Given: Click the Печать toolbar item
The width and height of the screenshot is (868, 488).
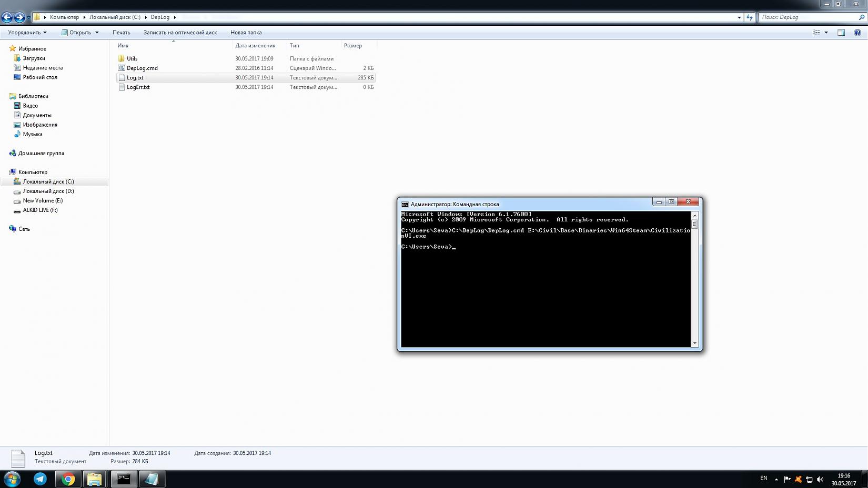Looking at the screenshot, I should point(121,33).
